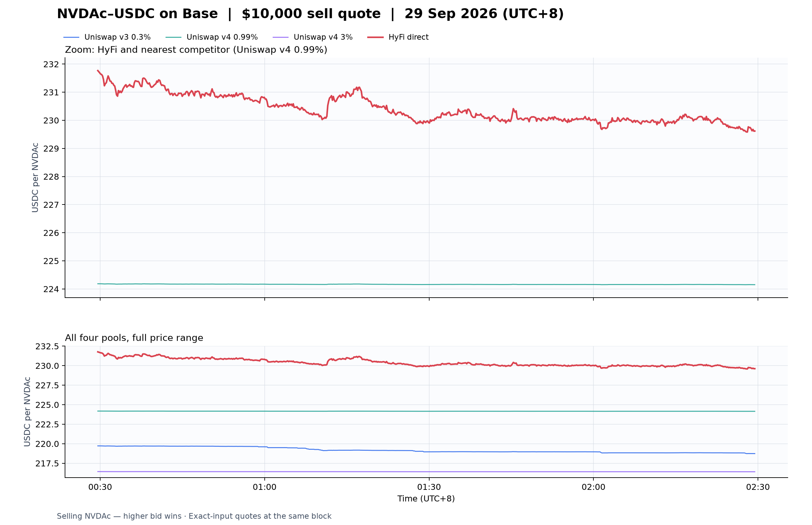Click the 227.5 y-axis tick label

47,385
